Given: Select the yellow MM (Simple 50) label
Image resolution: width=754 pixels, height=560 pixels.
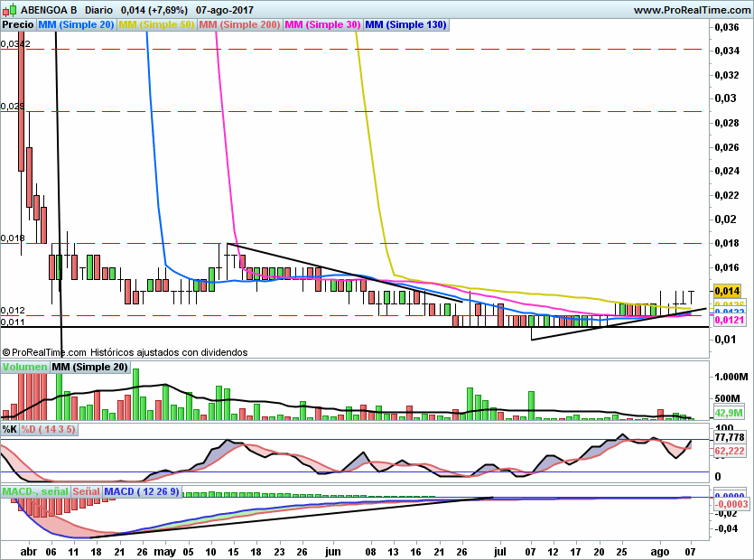Looking at the screenshot, I should (156, 25).
